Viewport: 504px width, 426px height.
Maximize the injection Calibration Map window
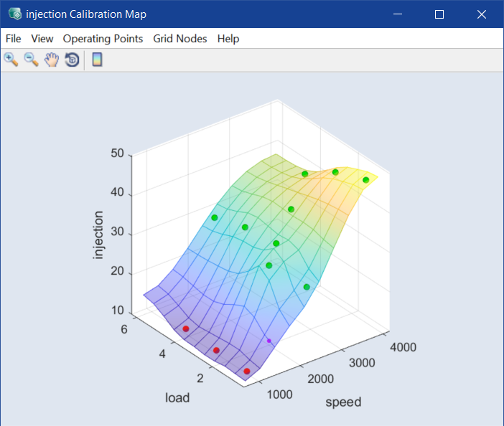click(439, 14)
